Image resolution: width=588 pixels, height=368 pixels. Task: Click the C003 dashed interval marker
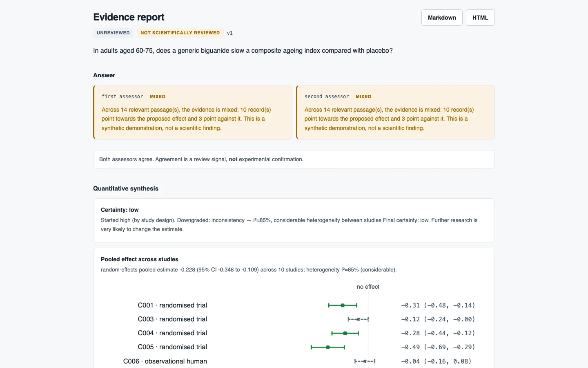coord(358,319)
